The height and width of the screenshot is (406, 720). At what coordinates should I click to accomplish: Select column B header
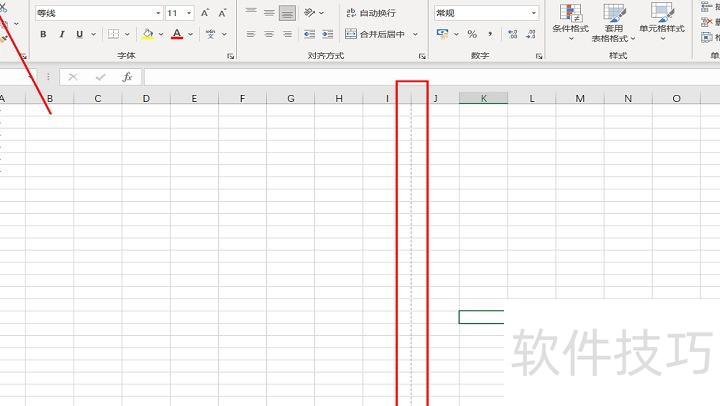(50, 98)
